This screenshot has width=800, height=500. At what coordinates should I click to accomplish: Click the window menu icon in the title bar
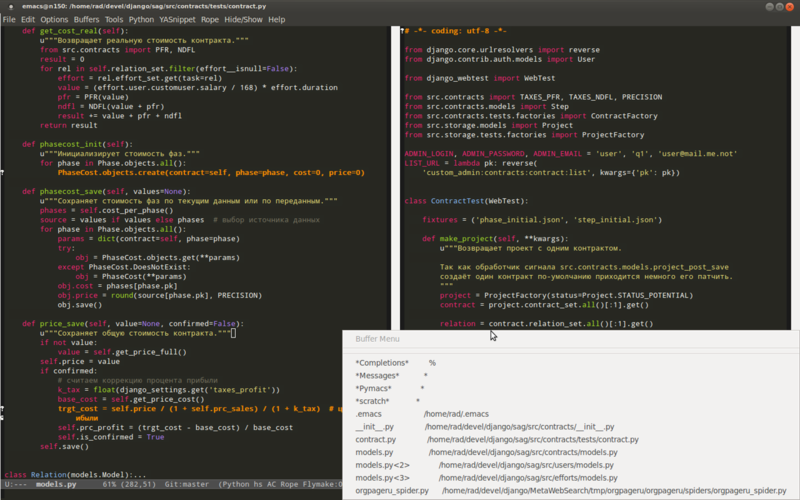(x=11, y=7)
